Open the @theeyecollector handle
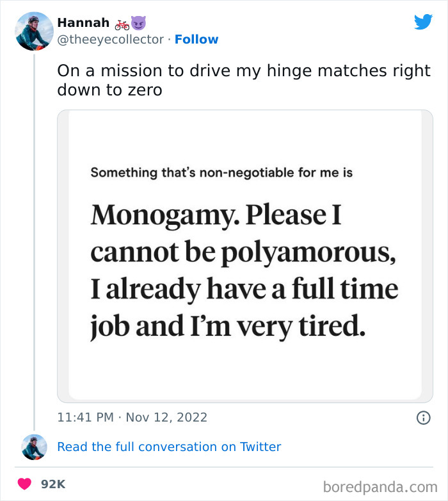Viewport: 448px width, 501px height. pos(110,40)
